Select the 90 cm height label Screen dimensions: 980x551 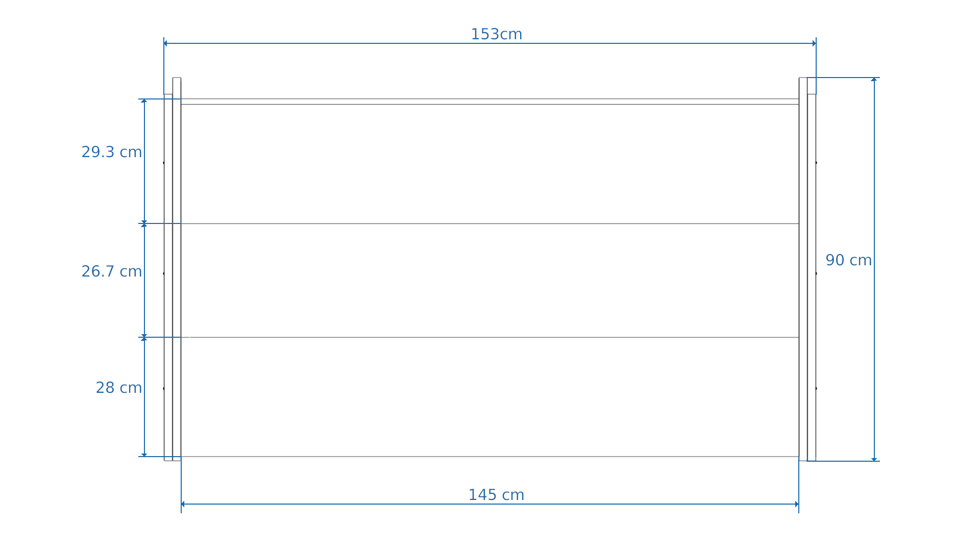848,260
